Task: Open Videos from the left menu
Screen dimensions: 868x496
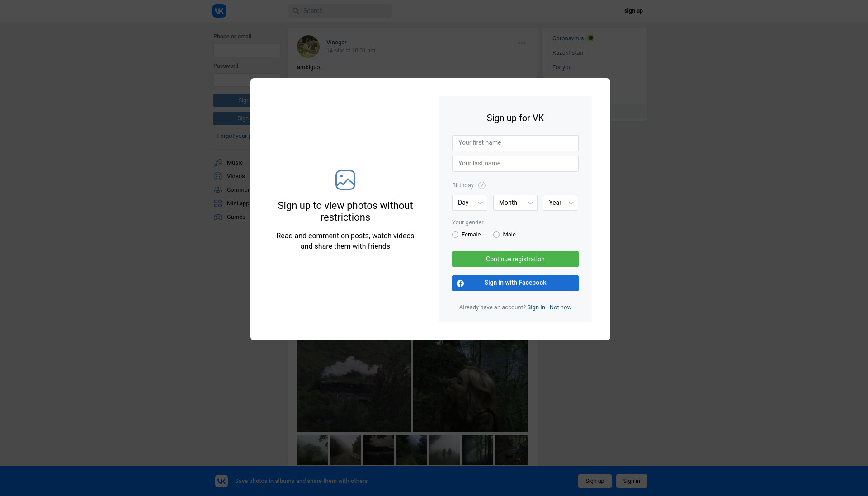Action: click(236, 176)
